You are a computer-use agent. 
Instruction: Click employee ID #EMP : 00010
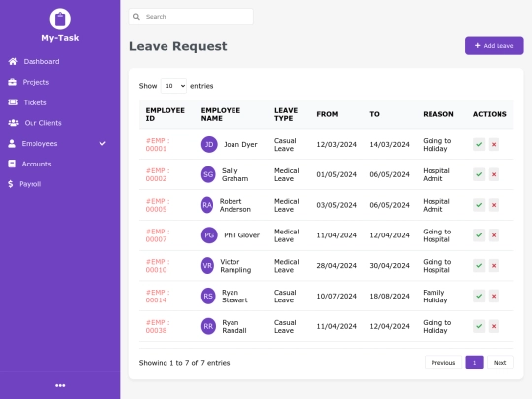pyautogui.click(x=158, y=266)
